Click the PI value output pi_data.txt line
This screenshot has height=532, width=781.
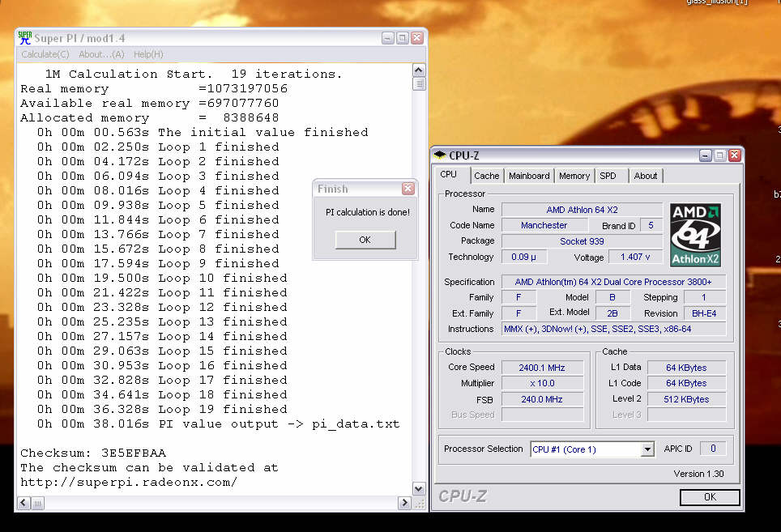pos(218,424)
